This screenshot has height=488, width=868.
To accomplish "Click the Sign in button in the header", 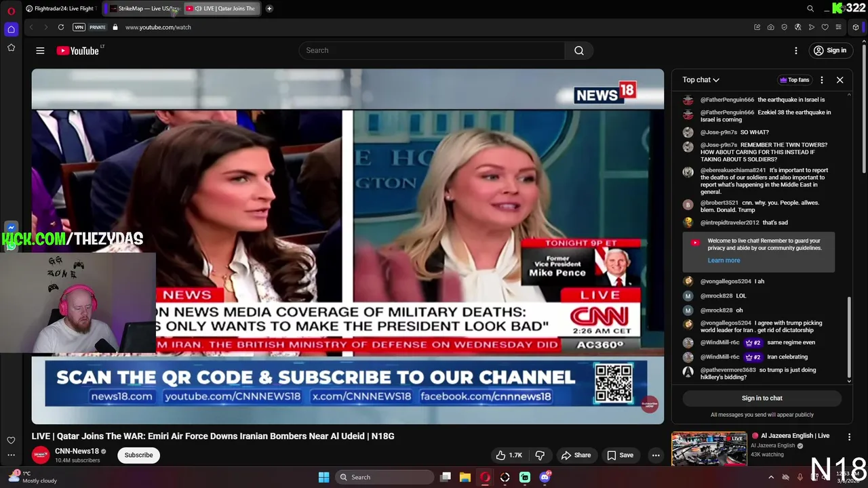I will [x=830, y=50].
